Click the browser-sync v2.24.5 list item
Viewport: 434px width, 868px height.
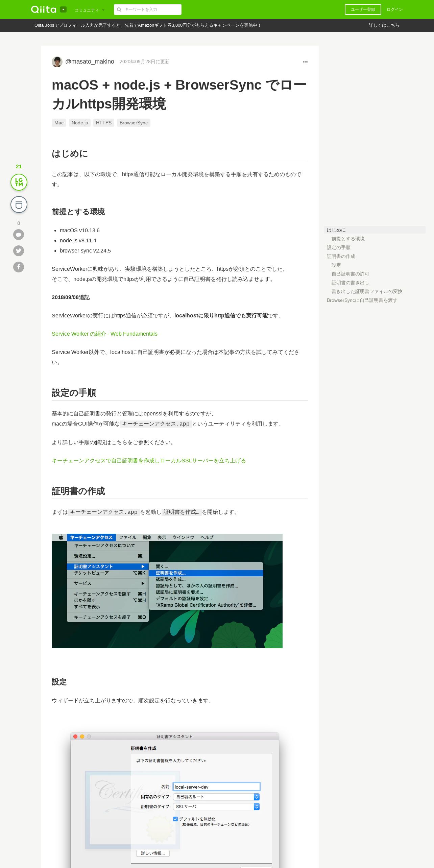click(x=85, y=250)
